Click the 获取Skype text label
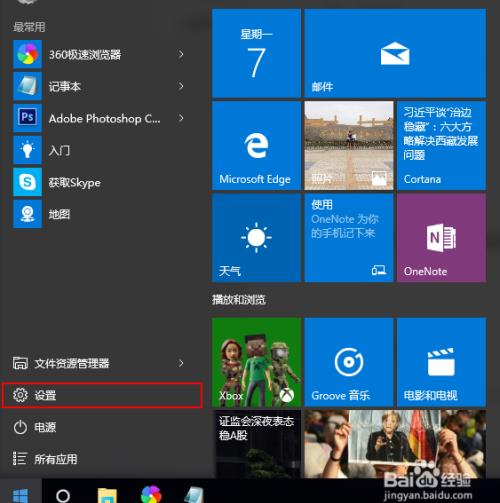This screenshot has width=500, height=503. tap(75, 183)
